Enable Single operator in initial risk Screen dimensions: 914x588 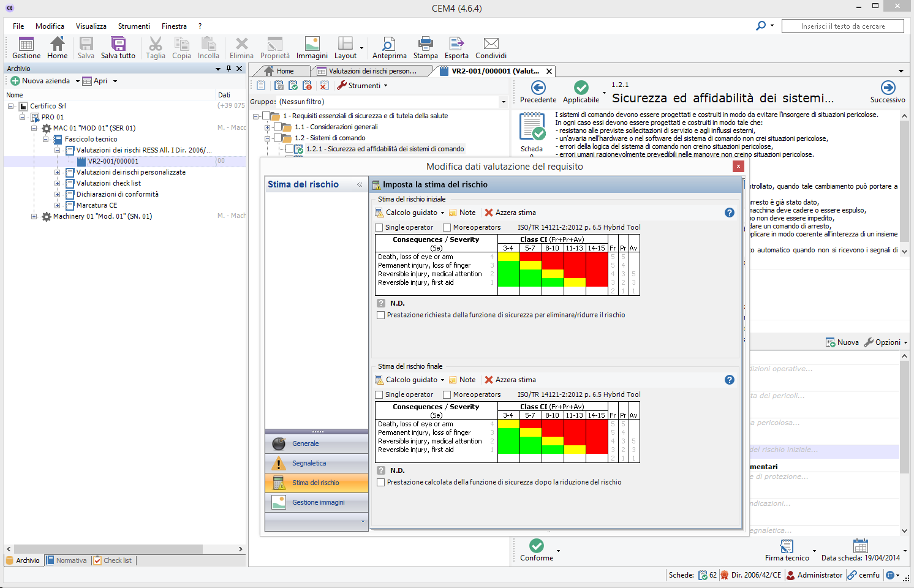[379, 228]
